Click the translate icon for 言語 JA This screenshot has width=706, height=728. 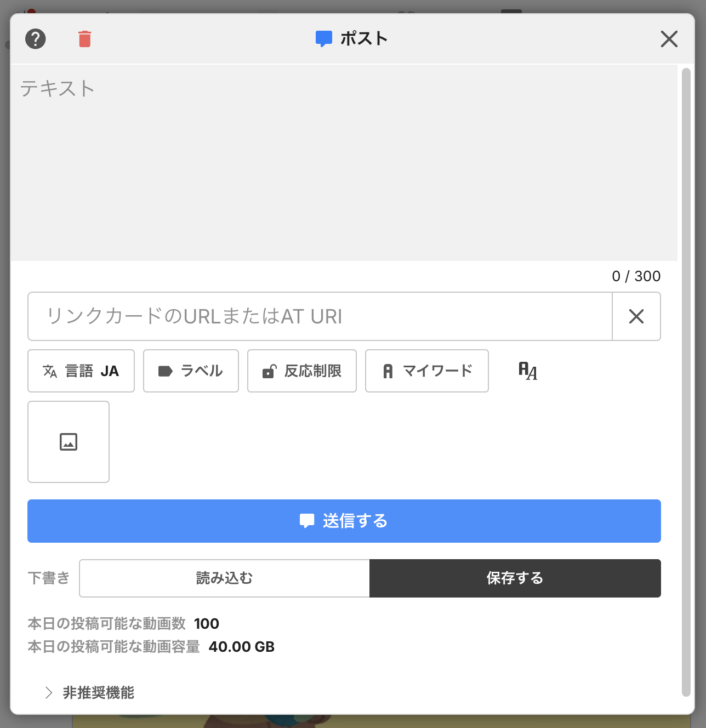point(50,371)
